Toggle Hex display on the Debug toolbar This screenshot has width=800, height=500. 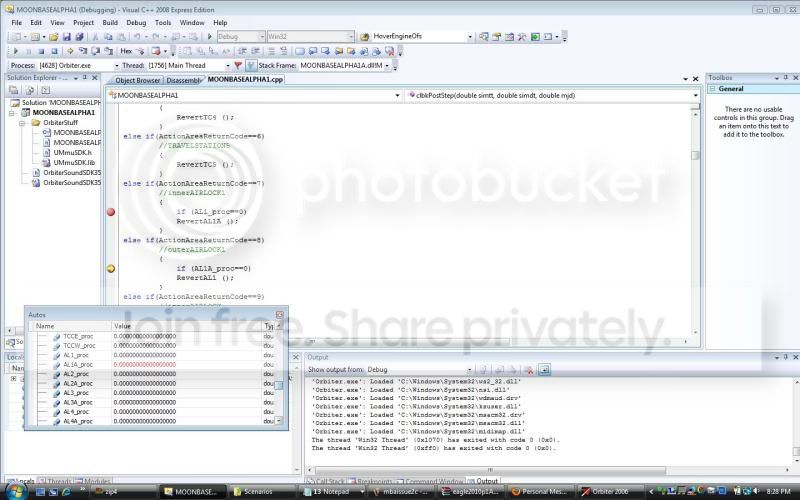pyautogui.click(x=126, y=51)
